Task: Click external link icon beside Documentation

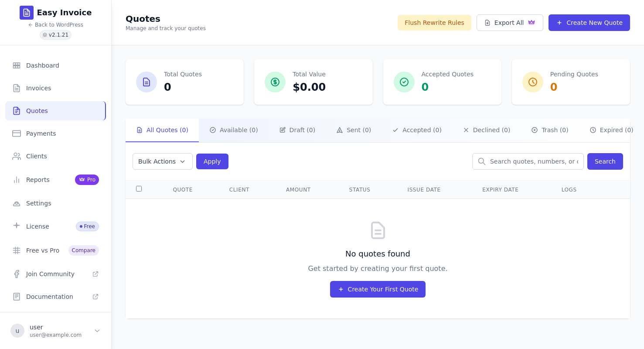Action: click(x=95, y=297)
